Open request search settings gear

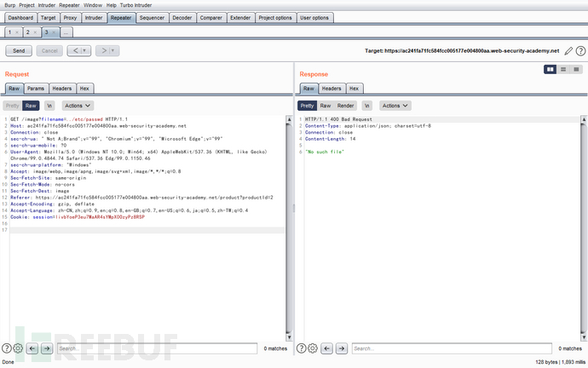(x=18, y=348)
